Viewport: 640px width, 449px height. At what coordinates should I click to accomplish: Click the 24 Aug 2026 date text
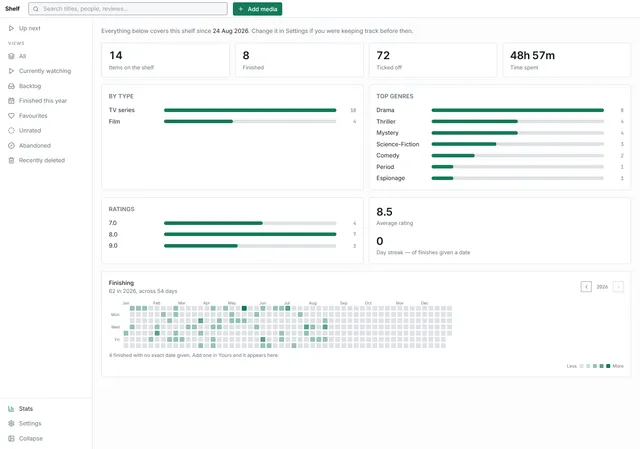(231, 31)
